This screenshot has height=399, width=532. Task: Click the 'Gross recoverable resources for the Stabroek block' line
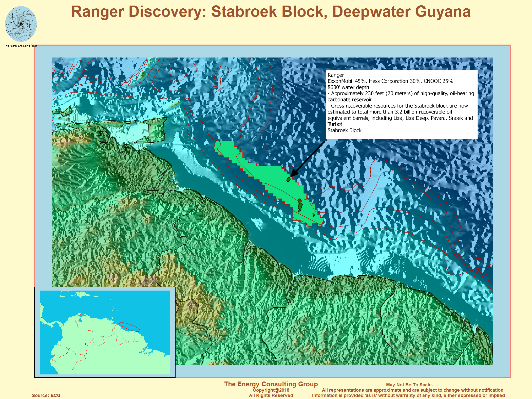coord(398,106)
